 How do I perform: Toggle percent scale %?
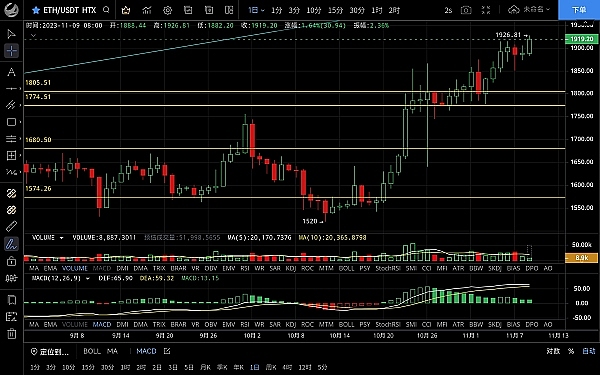(x=571, y=351)
